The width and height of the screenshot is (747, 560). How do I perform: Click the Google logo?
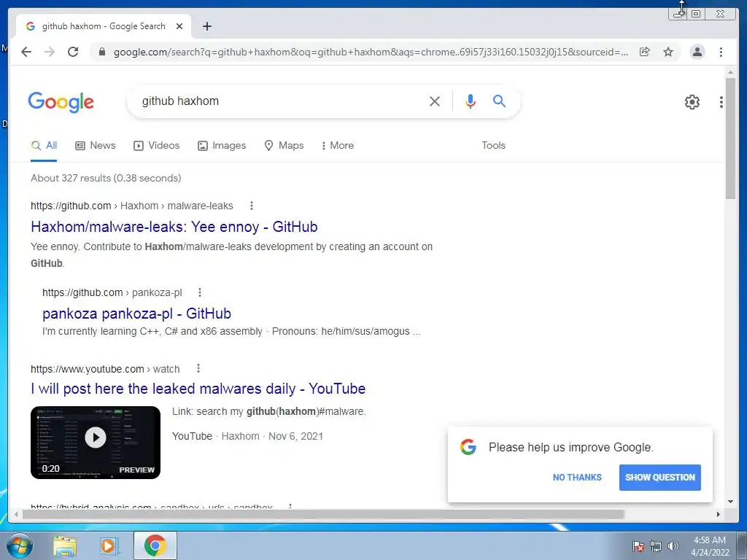pos(61,102)
